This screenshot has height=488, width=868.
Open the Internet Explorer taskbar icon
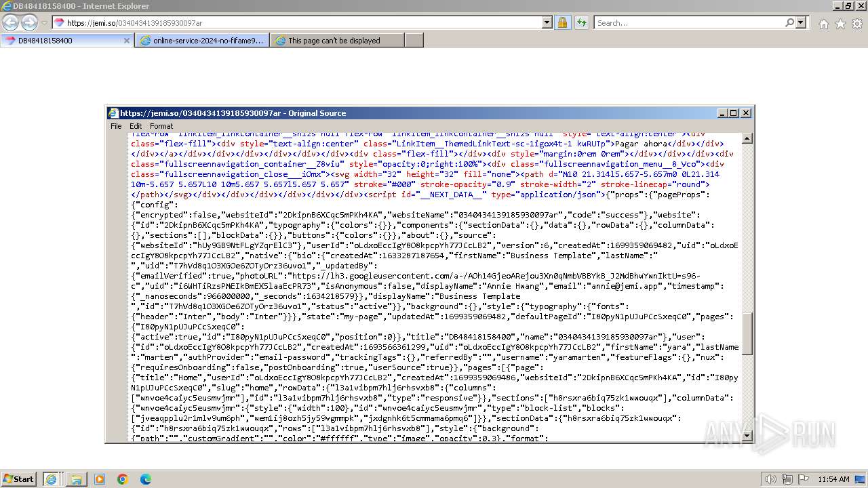point(51,479)
